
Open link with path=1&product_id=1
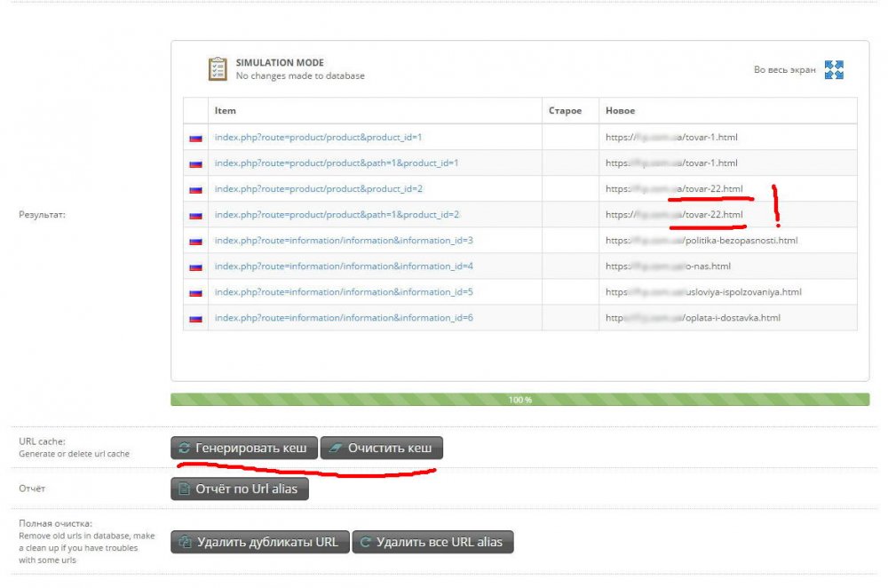337,163
